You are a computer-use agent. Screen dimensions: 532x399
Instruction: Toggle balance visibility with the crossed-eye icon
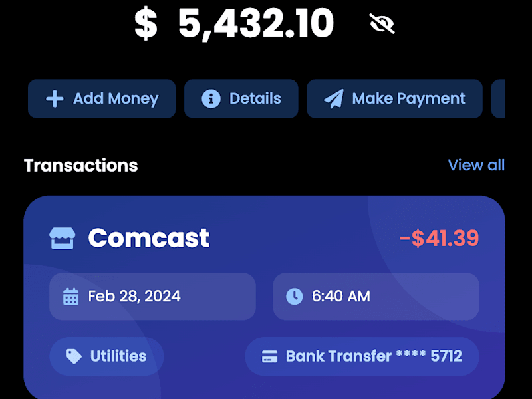[x=382, y=23]
